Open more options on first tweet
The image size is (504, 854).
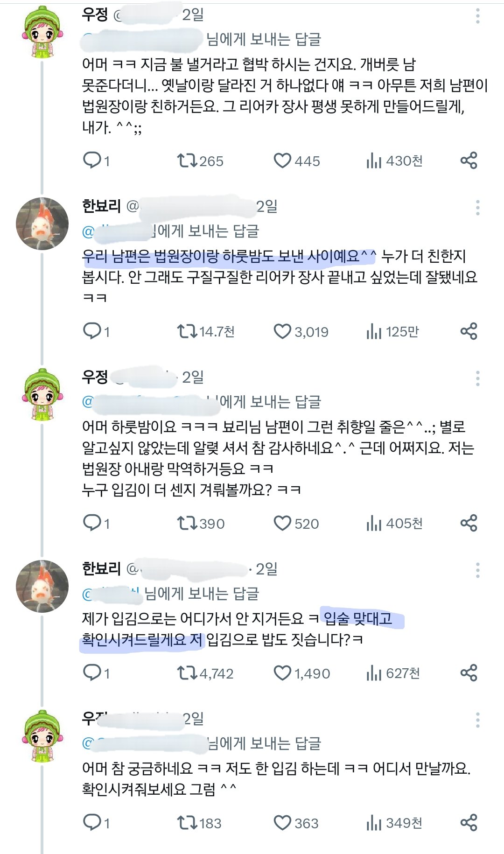coord(477,16)
